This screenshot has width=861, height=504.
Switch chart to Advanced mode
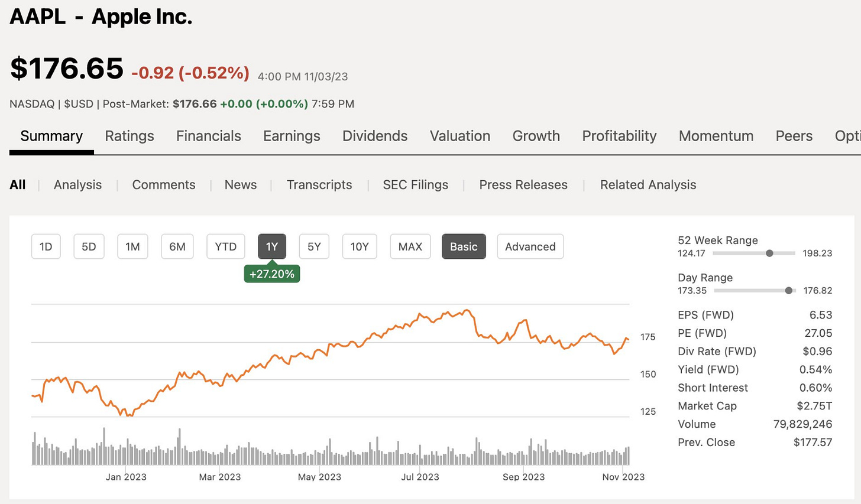(x=530, y=246)
